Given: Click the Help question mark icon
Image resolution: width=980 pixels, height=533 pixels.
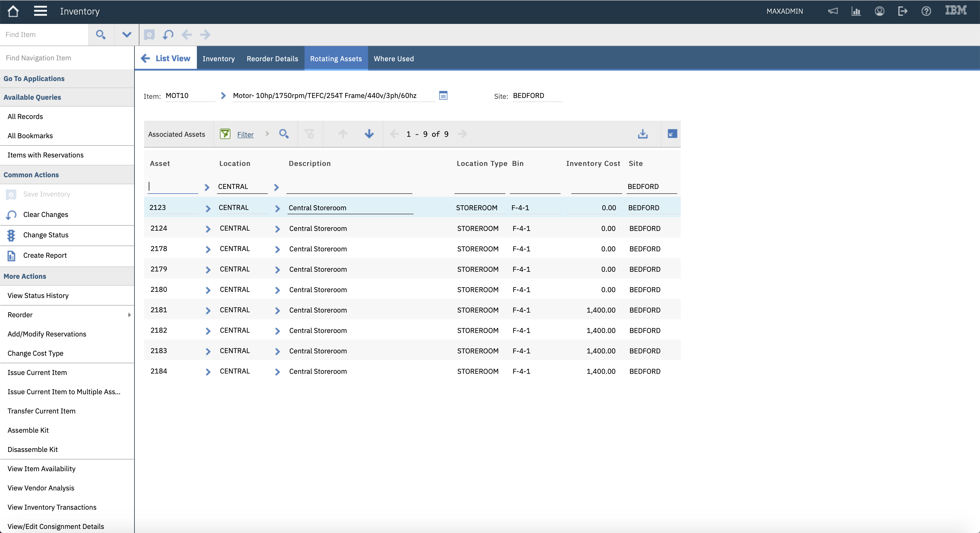Looking at the screenshot, I should point(926,11).
